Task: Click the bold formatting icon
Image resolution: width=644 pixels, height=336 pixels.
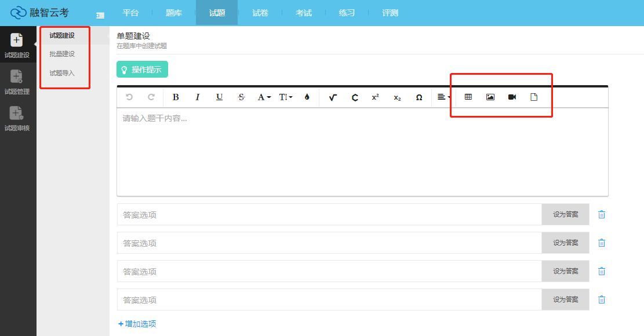Action: pyautogui.click(x=176, y=97)
